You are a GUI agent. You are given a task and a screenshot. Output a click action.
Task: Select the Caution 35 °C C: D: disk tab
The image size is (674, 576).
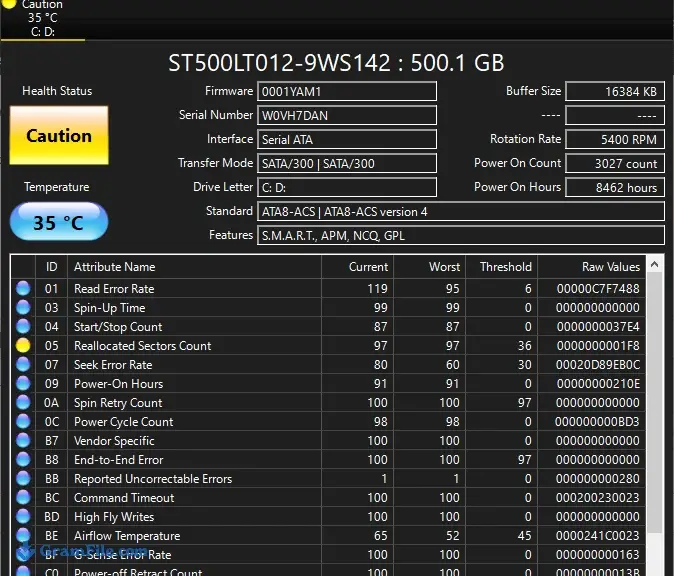click(x=43, y=19)
